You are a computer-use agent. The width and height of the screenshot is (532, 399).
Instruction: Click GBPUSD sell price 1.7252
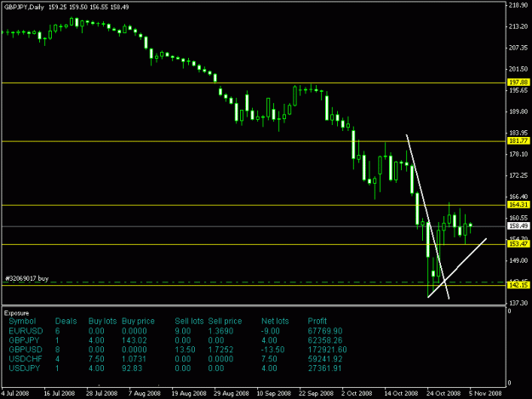point(220,350)
